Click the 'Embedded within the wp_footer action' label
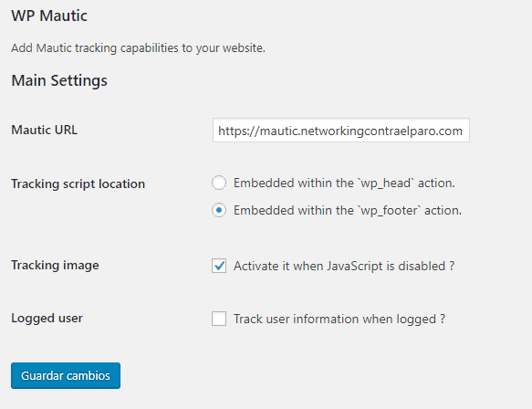The height and width of the screenshot is (409, 532). click(x=348, y=211)
